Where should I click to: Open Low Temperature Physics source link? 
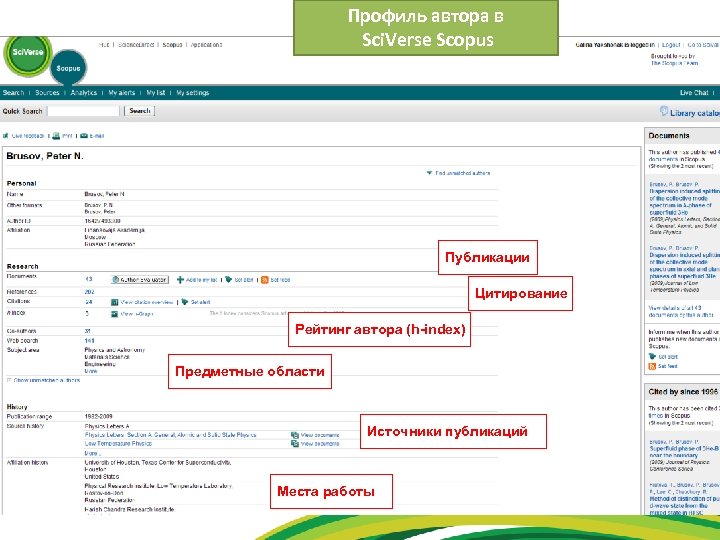[x=118, y=444]
